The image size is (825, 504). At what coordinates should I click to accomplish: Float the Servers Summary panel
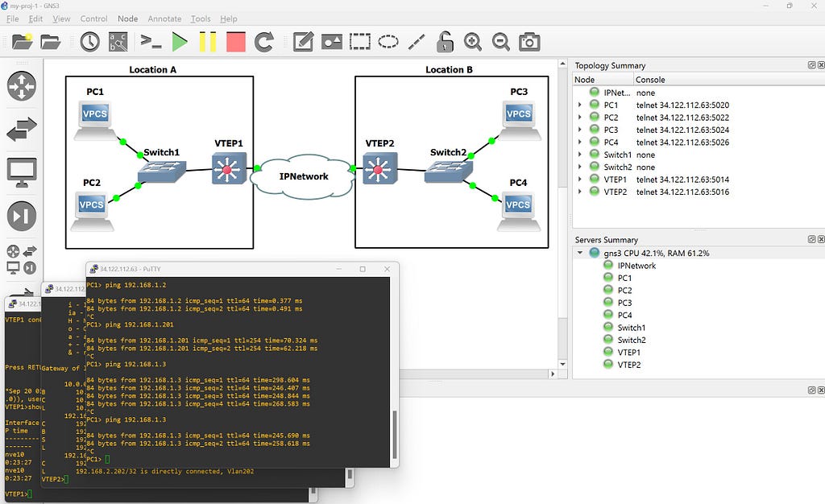pos(812,239)
